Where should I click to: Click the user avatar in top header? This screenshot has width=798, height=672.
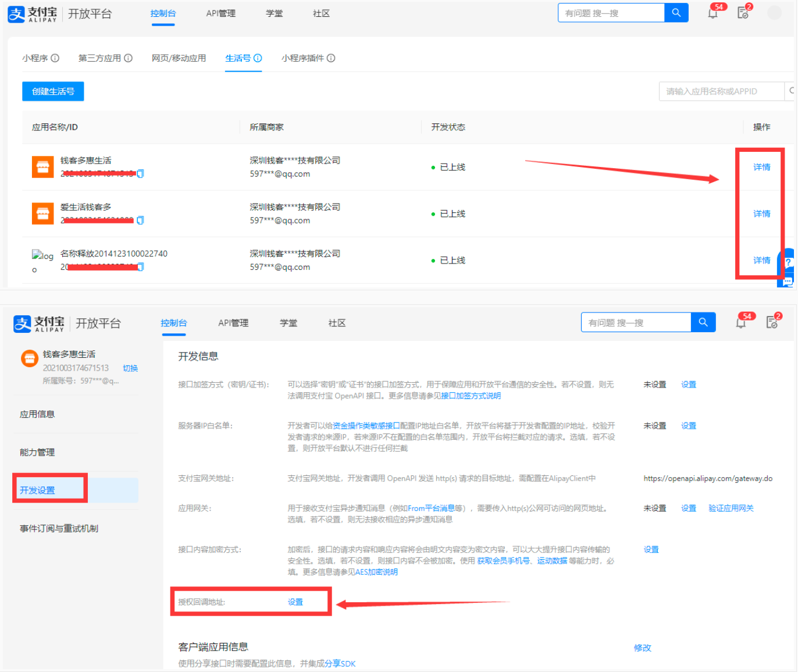coord(774,13)
